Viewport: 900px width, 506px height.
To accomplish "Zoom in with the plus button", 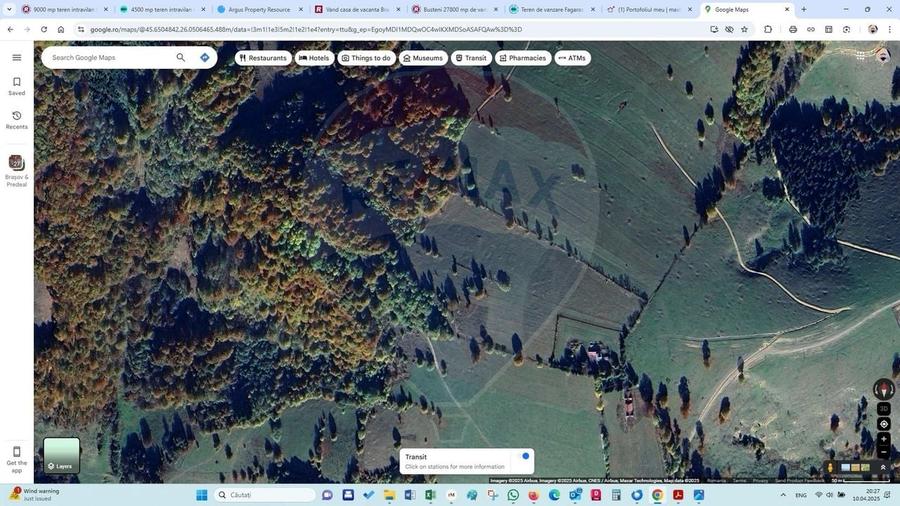I will point(883,439).
